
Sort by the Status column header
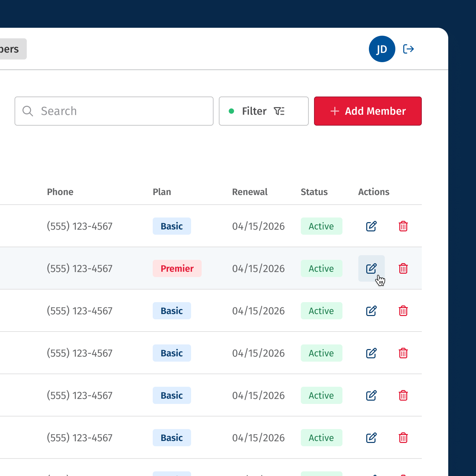pos(314,192)
